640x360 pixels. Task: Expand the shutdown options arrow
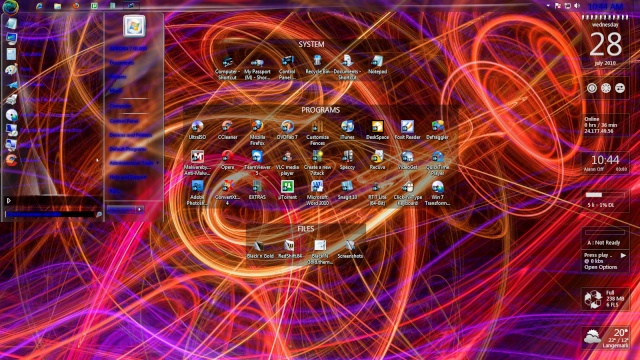coord(140,209)
